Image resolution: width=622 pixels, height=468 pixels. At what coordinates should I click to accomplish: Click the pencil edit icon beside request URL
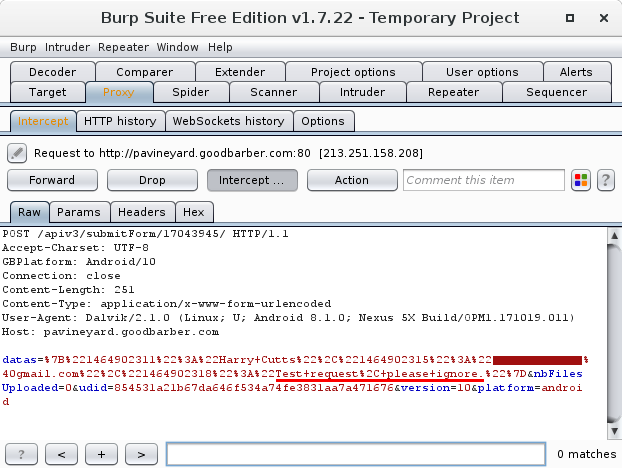pos(17,153)
